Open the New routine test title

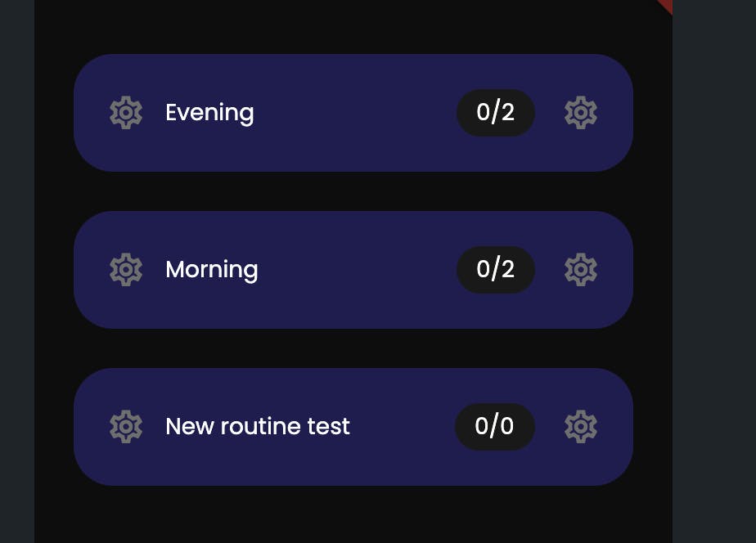[x=258, y=427]
